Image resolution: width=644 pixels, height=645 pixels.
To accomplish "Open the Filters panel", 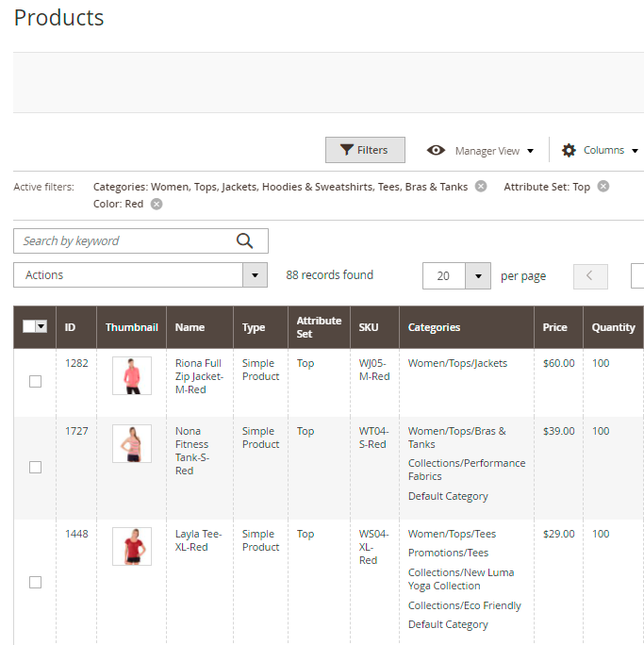I will [x=365, y=150].
